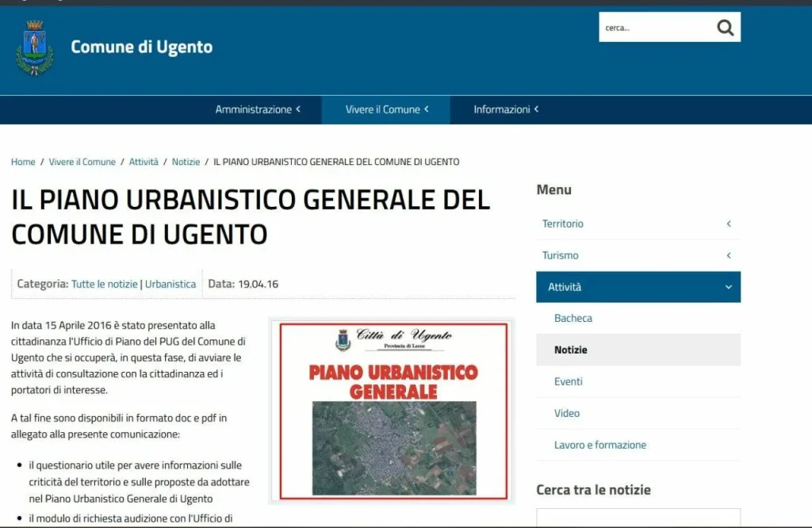
Task: Open Turismo in the side menu
Action: coord(561,255)
